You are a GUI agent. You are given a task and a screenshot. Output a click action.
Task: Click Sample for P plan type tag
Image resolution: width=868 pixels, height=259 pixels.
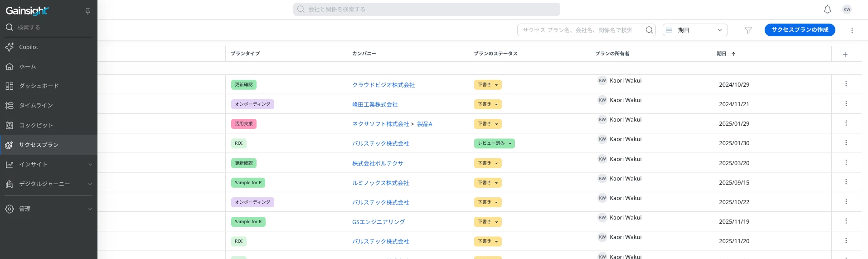tap(248, 183)
